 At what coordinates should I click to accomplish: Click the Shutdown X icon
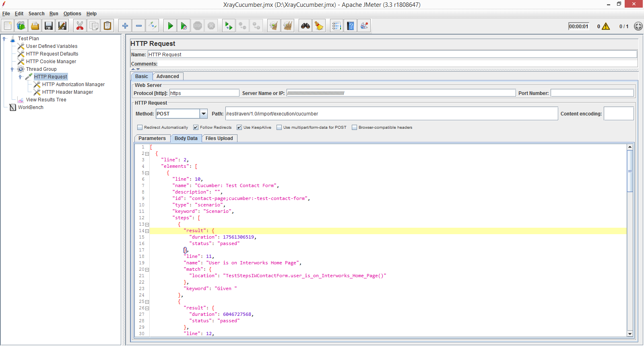(211, 26)
